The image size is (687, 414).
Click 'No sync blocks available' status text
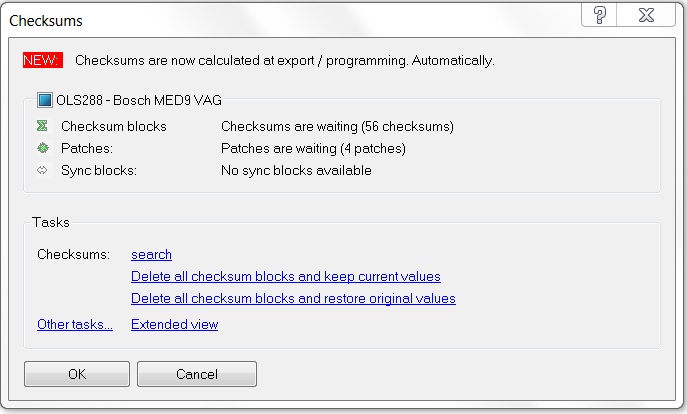point(296,170)
